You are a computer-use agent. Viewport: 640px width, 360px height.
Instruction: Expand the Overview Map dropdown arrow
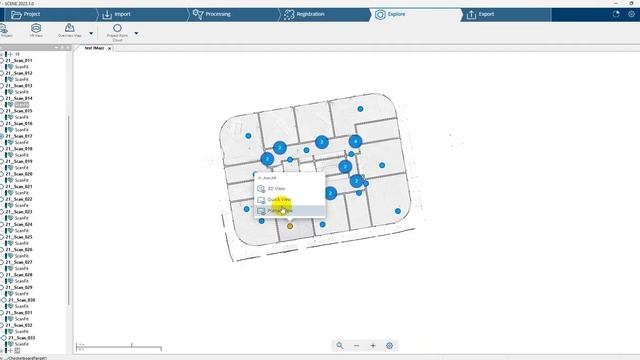(91, 33)
